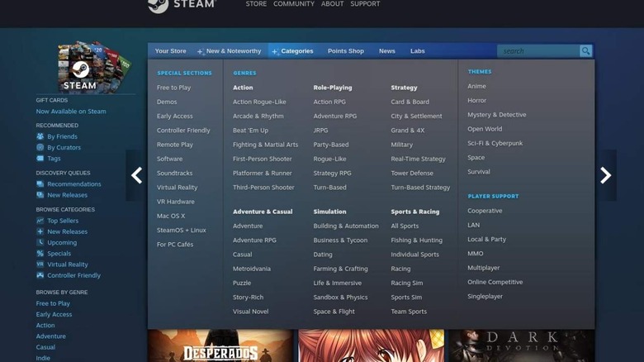
Task: Focus the store search field
Action: coord(538,51)
